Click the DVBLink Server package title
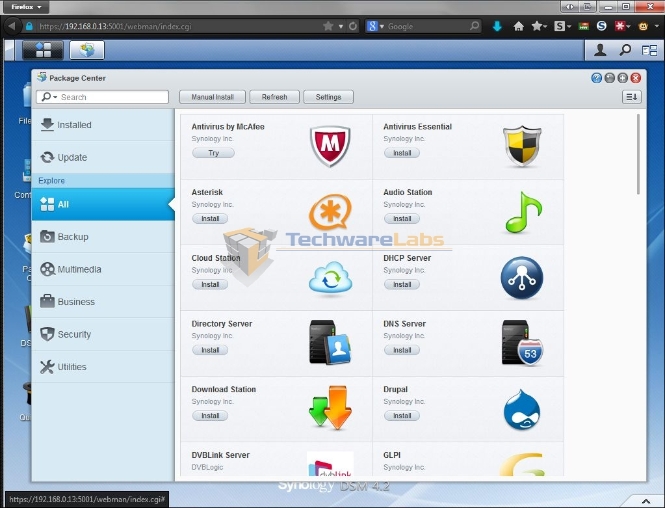The image size is (665, 508). tap(221, 455)
